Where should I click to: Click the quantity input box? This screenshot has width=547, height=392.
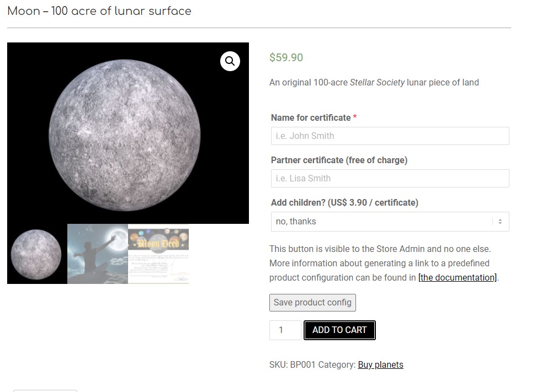coord(285,330)
